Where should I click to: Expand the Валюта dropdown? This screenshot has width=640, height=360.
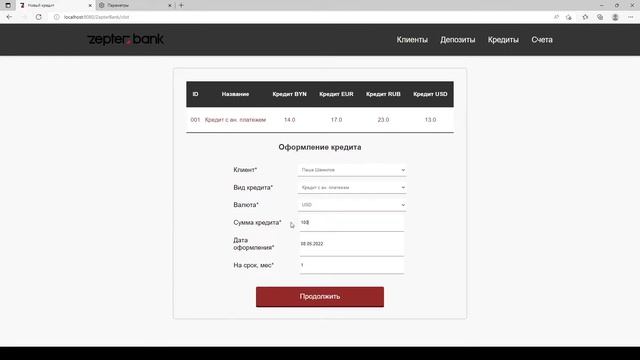click(352, 205)
